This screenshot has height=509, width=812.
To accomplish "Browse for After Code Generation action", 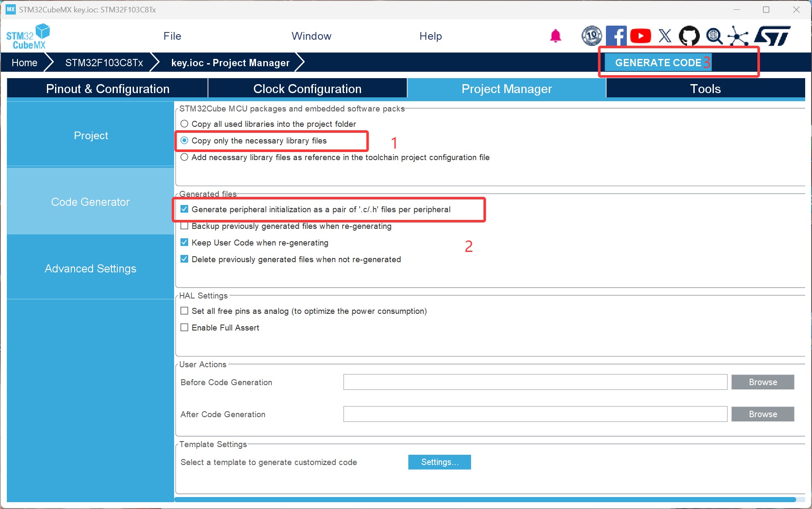I will tap(763, 414).
